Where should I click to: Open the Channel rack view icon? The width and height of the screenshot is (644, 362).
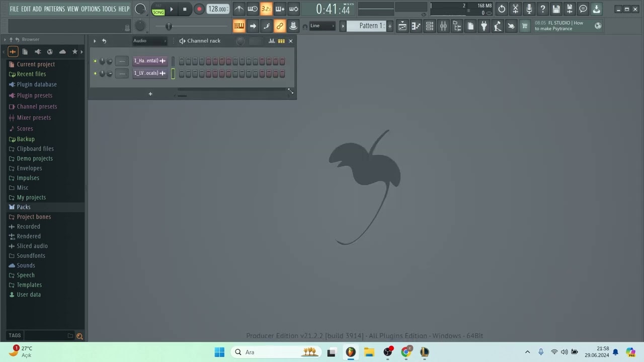(x=430, y=26)
